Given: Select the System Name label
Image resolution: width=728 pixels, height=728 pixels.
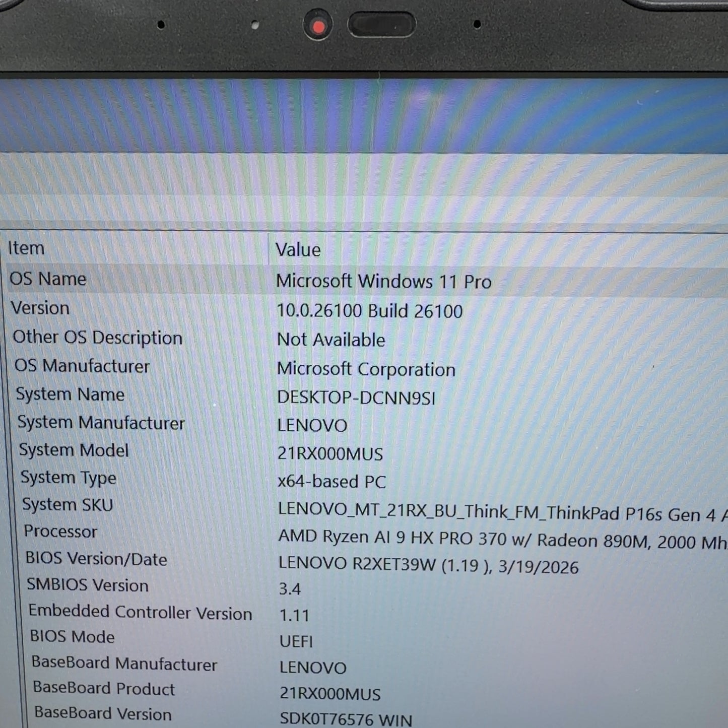Looking at the screenshot, I should click(x=70, y=394).
